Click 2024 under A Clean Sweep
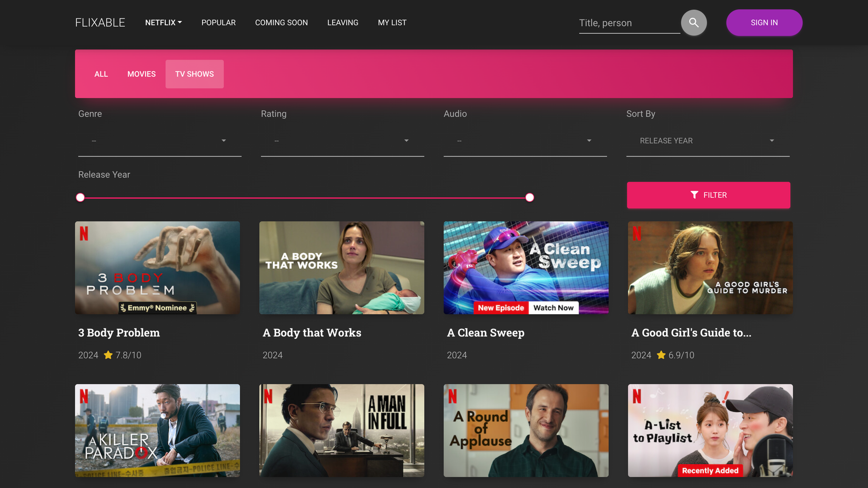The image size is (868, 488). [457, 355]
